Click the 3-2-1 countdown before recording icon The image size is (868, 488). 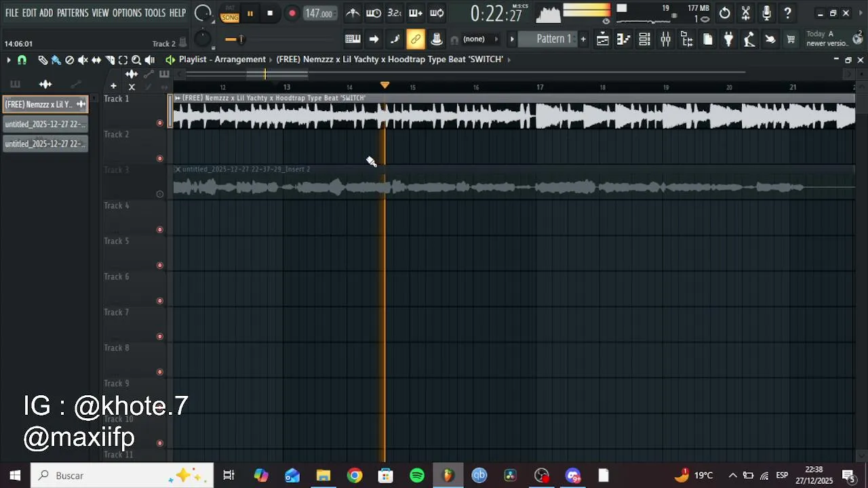(x=395, y=13)
